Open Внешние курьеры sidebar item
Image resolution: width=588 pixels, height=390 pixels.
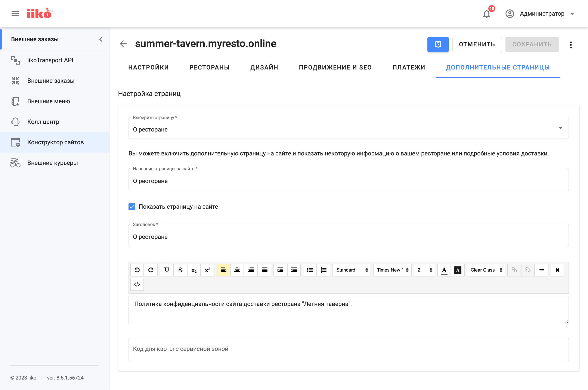(x=55, y=163)
